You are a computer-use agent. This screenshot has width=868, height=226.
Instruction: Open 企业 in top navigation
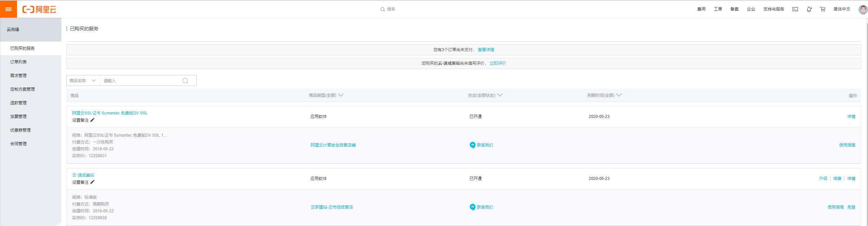click(x=751, y=9)
